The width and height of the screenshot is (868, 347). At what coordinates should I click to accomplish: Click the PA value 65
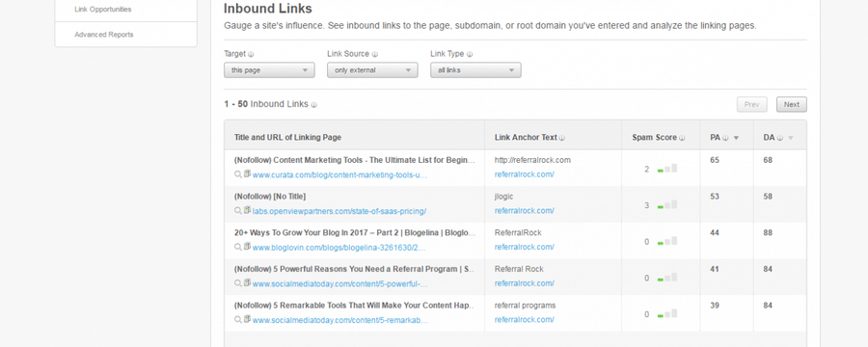pos(715,161)
